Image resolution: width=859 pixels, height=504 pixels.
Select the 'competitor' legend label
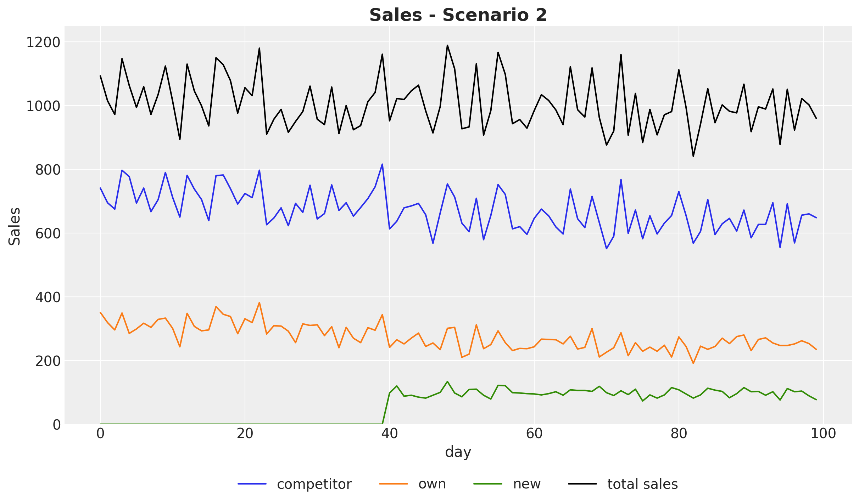314,484
